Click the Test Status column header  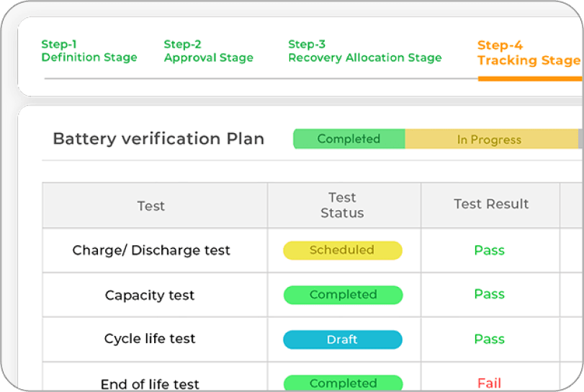pos(342,205)
